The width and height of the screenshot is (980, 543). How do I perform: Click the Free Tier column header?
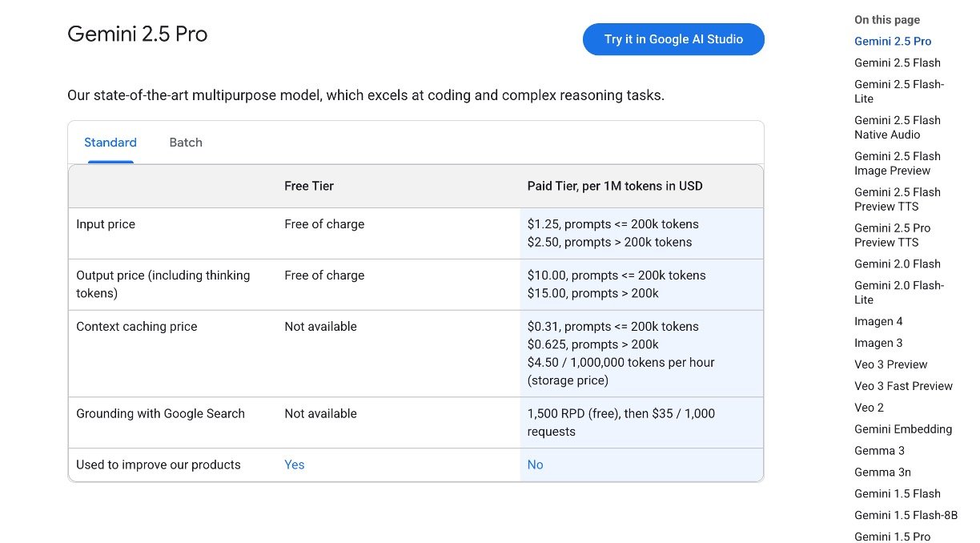309,186
